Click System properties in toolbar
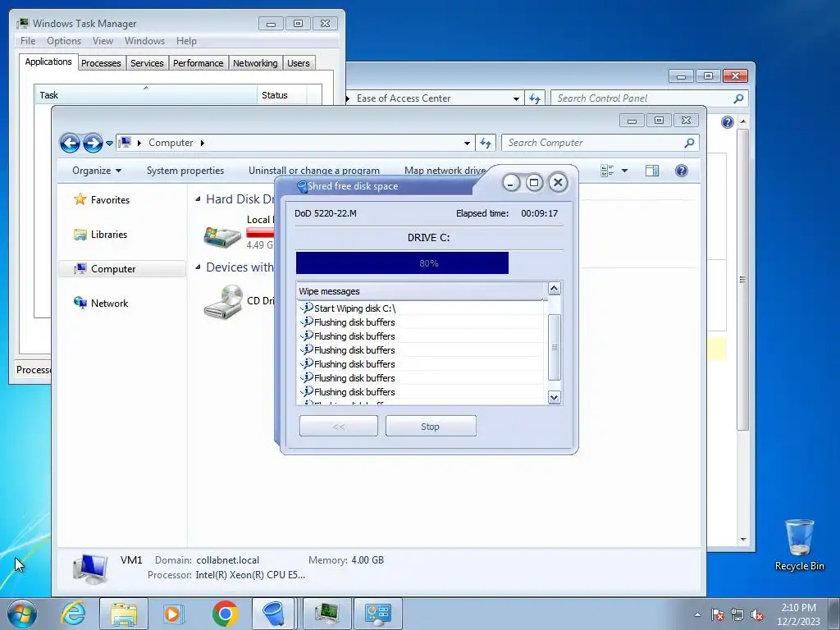This screenshot has width=840, height=630. [185, 171]
